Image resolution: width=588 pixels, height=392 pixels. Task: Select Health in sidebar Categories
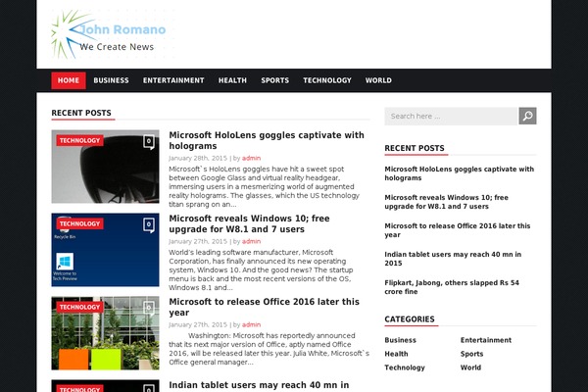tap(396, 354)
